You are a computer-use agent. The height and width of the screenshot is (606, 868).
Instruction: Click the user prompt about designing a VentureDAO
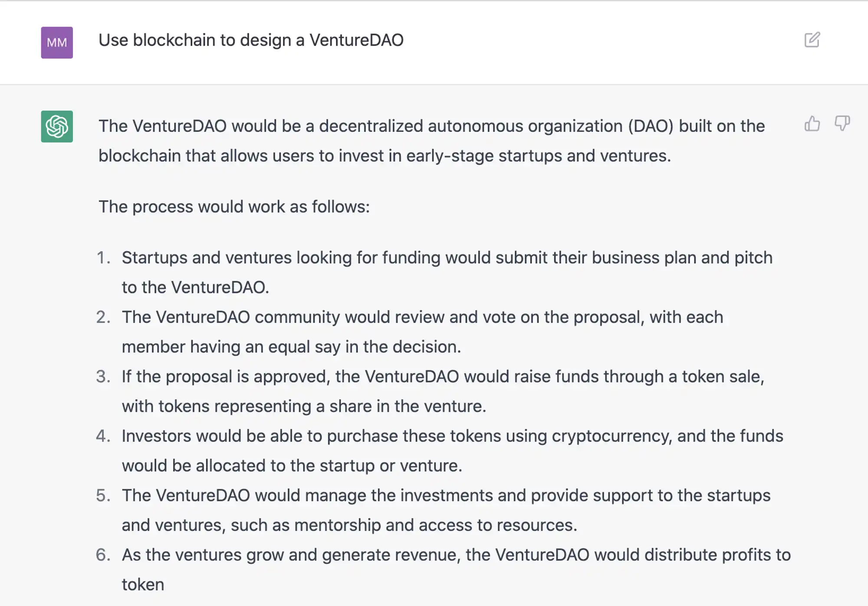251,40
